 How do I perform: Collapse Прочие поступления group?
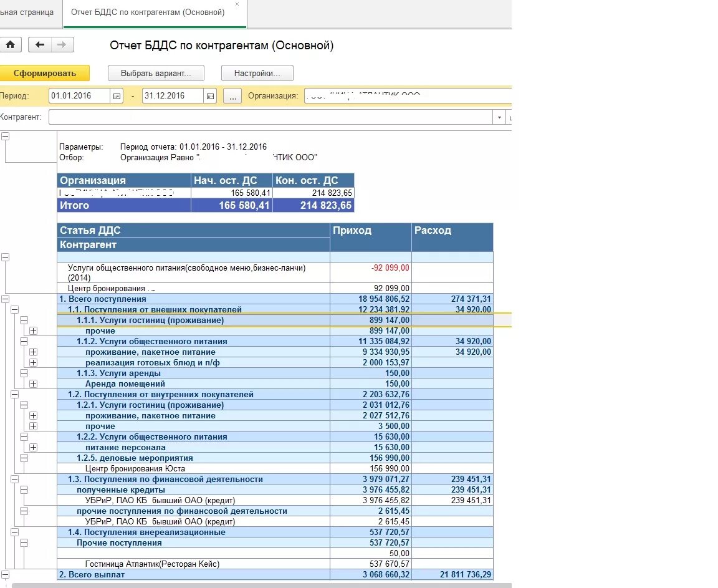click(x=24, y=542)
